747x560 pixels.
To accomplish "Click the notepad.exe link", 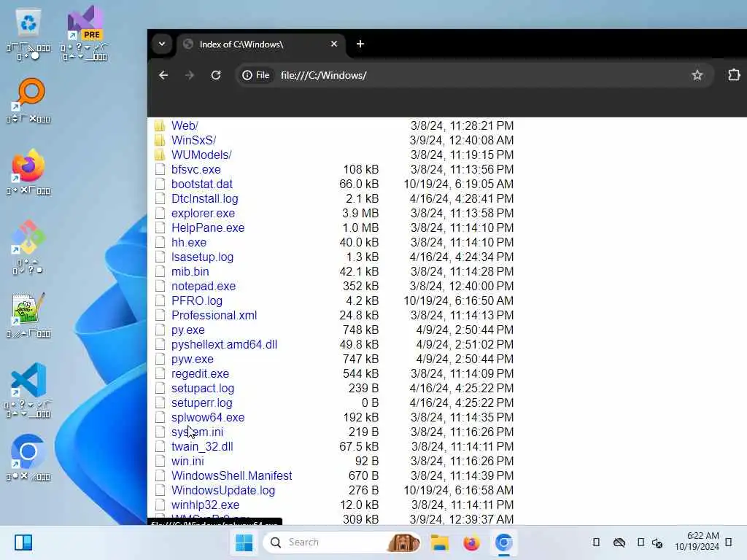I will tap(204, 286).
